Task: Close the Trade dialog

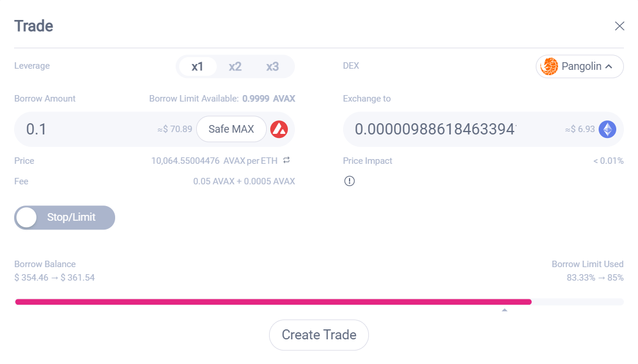Action: [x=619, y=26]
